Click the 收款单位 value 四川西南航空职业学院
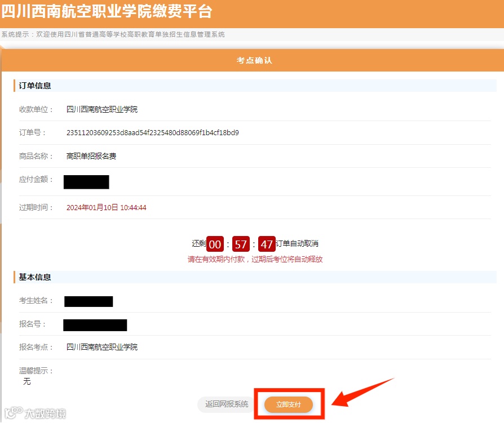 point(102,109)
